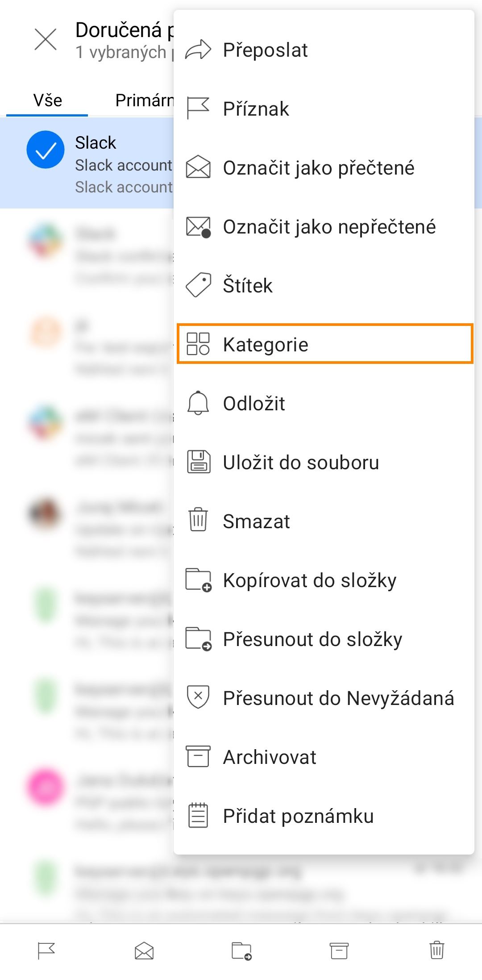
Task: Switch to the Primární tab
Action: (x=144, y=100)
